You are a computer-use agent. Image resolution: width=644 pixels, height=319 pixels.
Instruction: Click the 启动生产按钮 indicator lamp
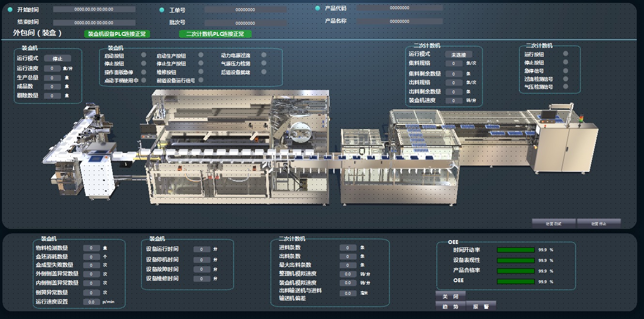[201, 55]
